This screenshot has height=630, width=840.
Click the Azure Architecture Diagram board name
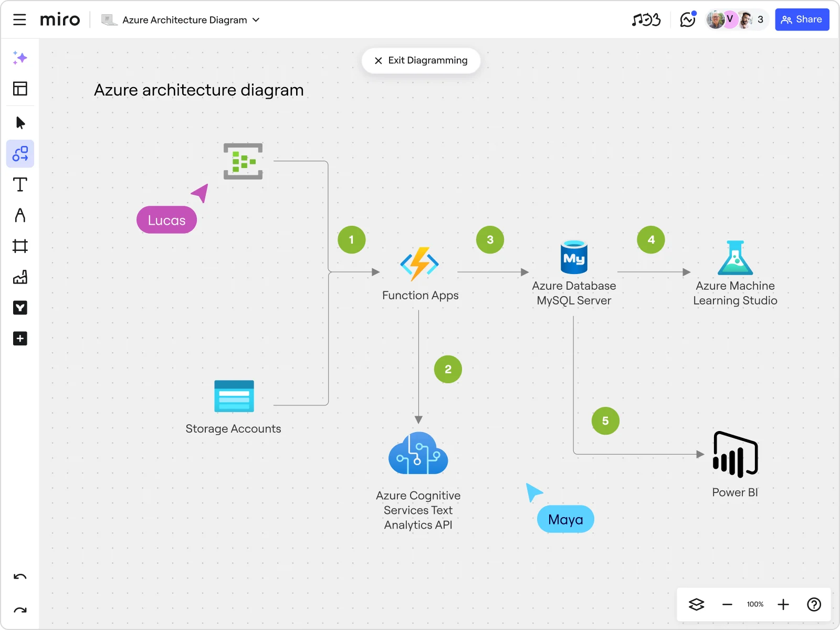point(185,20)
